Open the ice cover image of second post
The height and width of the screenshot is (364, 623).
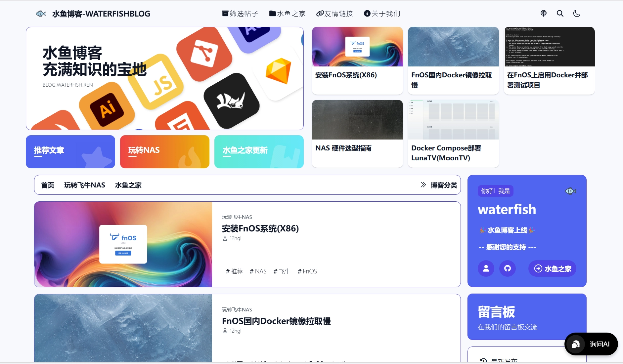(123, 328)
